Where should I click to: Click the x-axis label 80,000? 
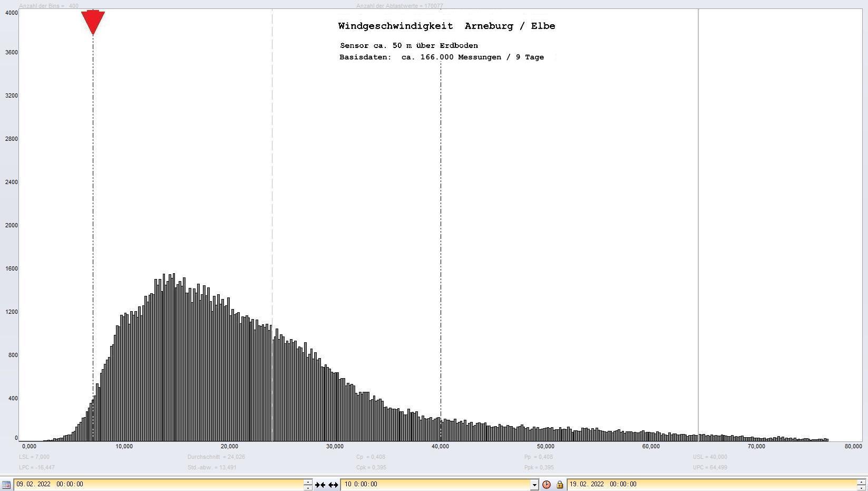(x=853, y=446)
